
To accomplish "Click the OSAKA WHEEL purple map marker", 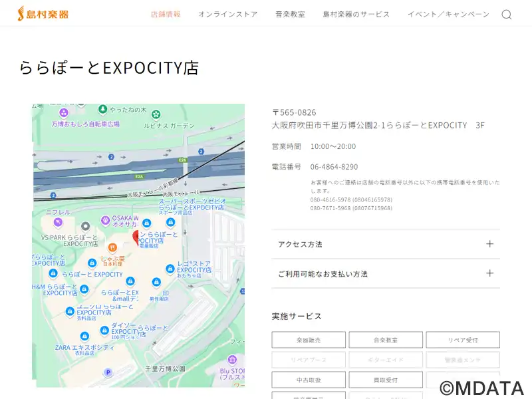I will (106, 221).
